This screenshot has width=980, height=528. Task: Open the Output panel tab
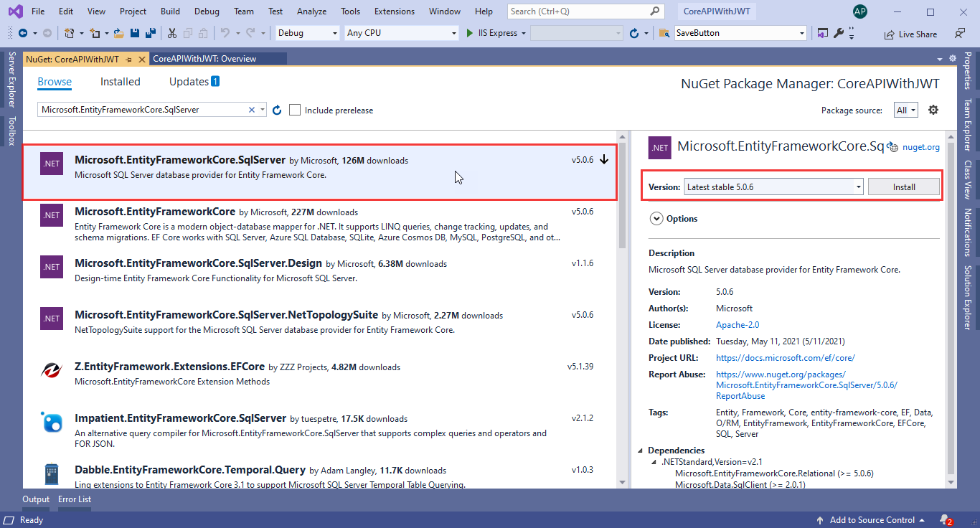point(36,499)
